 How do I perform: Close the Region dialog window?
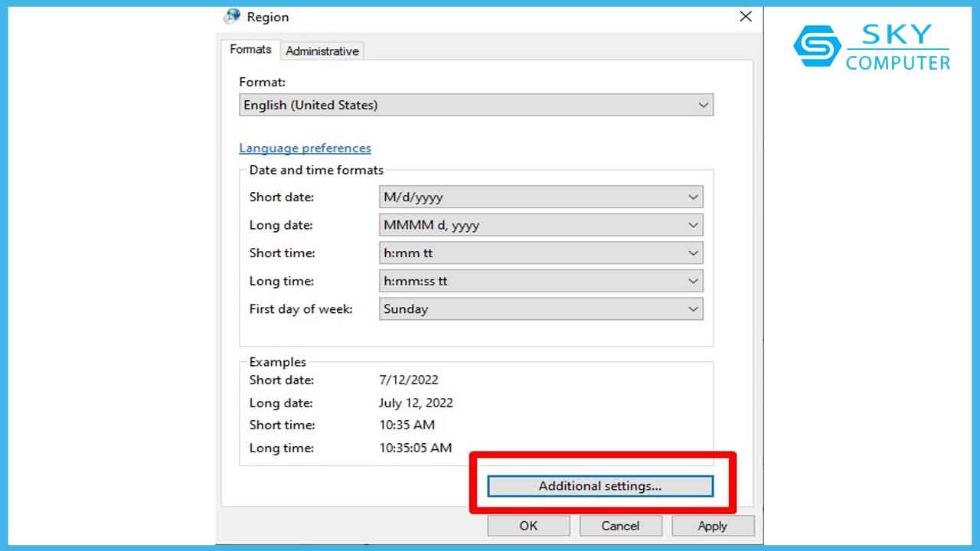pos(745,16)
